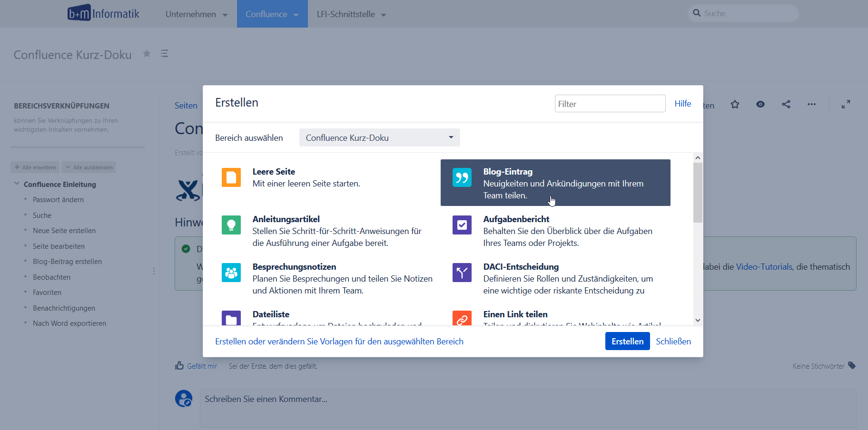This screenshot has width=868, height=430.
Task: Choose the Blog-Eintrag quote icon
Action: point(462,177)
